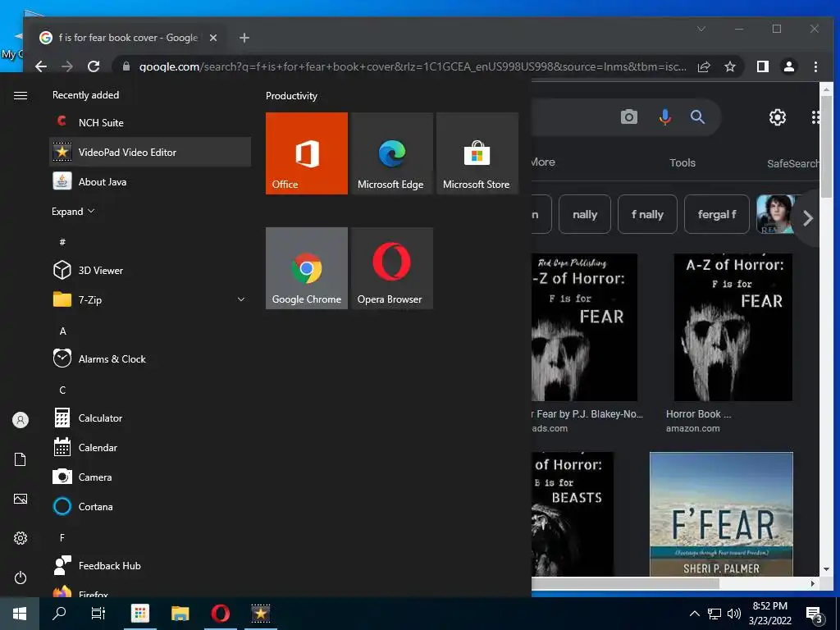Open Documents from the Start sidebar
This screenshot has height=630, width=840.
click(21, 459)
